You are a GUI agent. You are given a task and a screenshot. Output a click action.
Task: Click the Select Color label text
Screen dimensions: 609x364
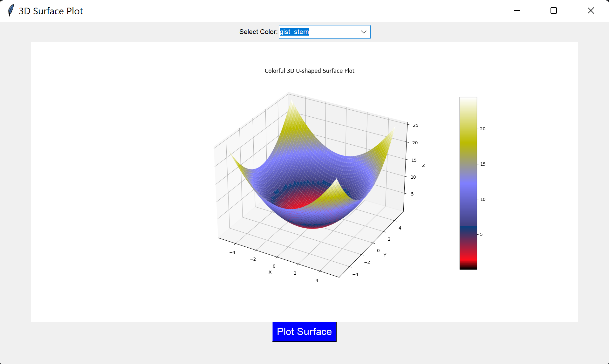pyautogui.click(x=258, y=32)
